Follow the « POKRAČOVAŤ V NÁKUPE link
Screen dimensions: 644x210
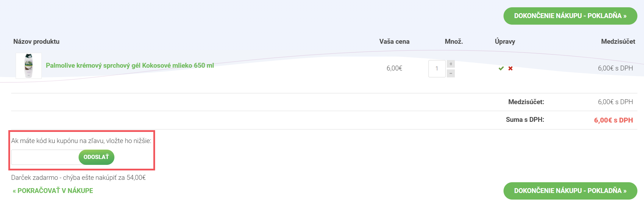point(53,191)
